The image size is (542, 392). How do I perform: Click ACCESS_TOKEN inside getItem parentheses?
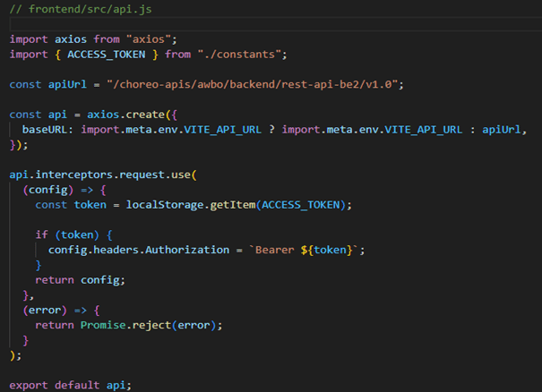[301, 205]
